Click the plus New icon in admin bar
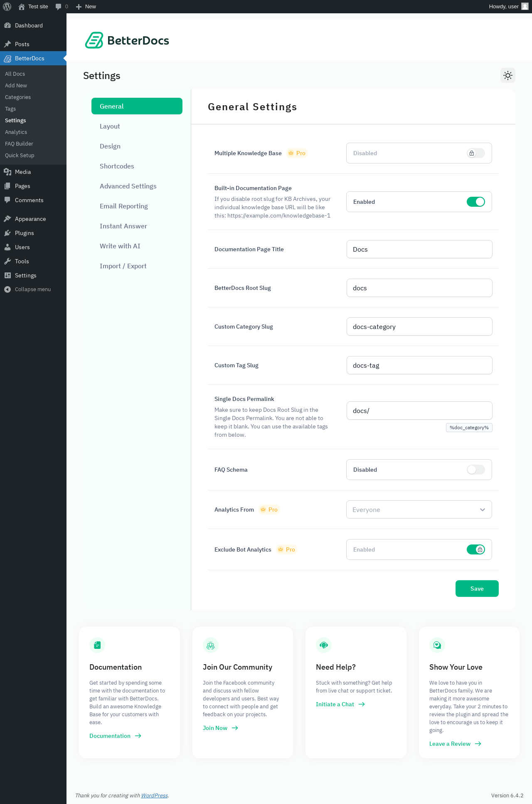This screenshot has width=532, height=804. (79, 7)
